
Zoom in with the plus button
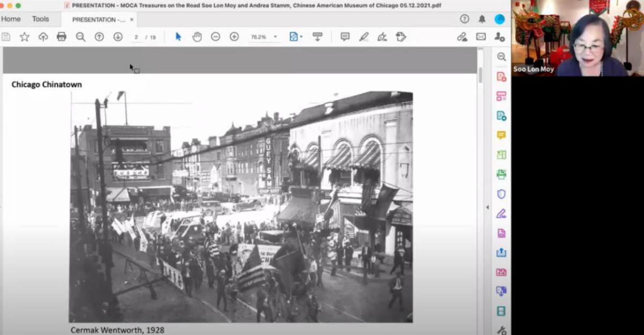point(234,37)
